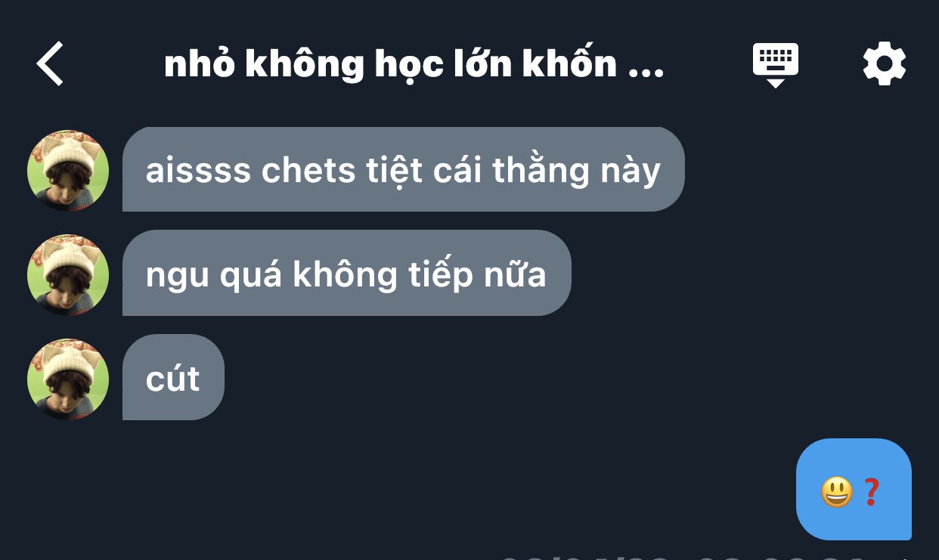Image resolution: width=939 pixels, height=560 pixels.
Task: Click the word "aissss" in first message
Action: pyautogui.click(x=198, y=171)
